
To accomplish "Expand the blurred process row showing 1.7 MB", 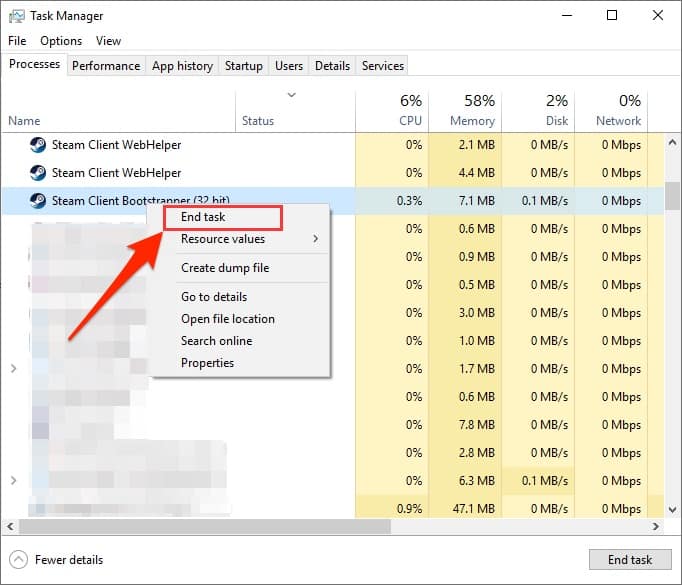I will coord(13,369).
